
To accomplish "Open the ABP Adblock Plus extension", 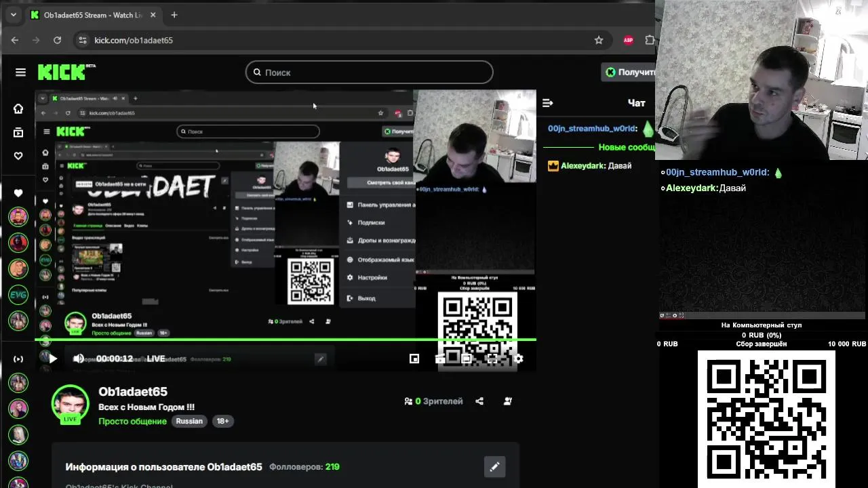I will (x=628, y=40).
